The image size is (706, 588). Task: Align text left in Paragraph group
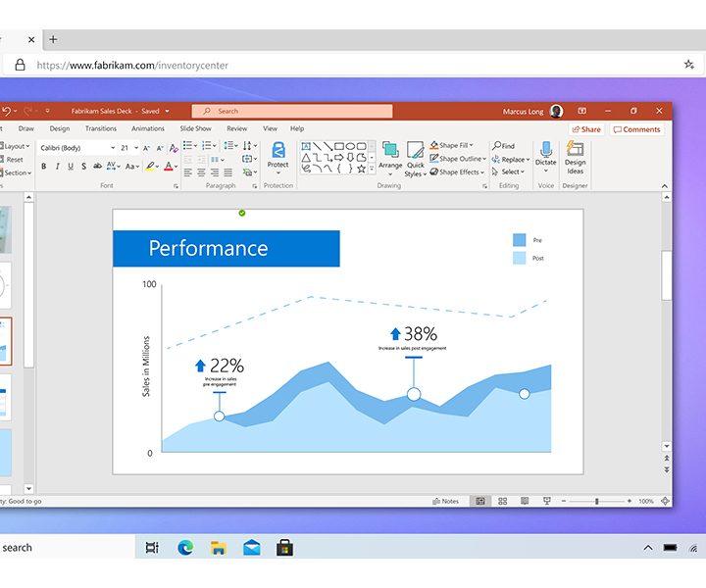(x=187, y=172)
